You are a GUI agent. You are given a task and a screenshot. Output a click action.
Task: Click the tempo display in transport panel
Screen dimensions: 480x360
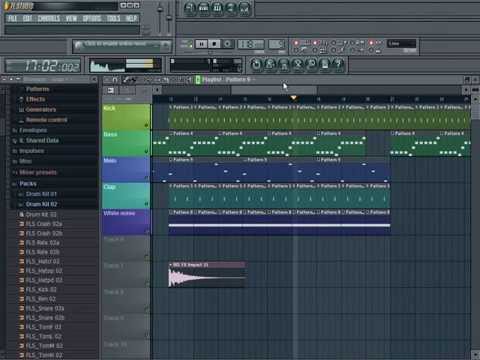tap(250, 44)
